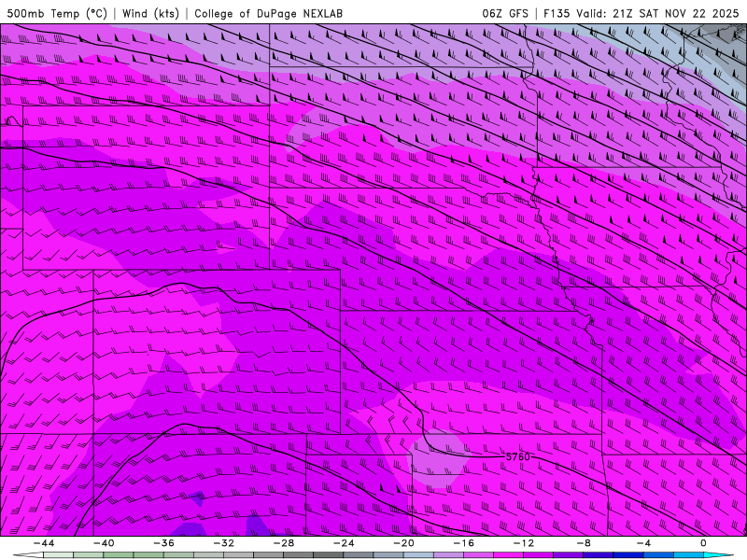This screenshot has width=747, height=560.
Task: Click the -8 colorbar tick label
Action: click(x=585, y=543)
